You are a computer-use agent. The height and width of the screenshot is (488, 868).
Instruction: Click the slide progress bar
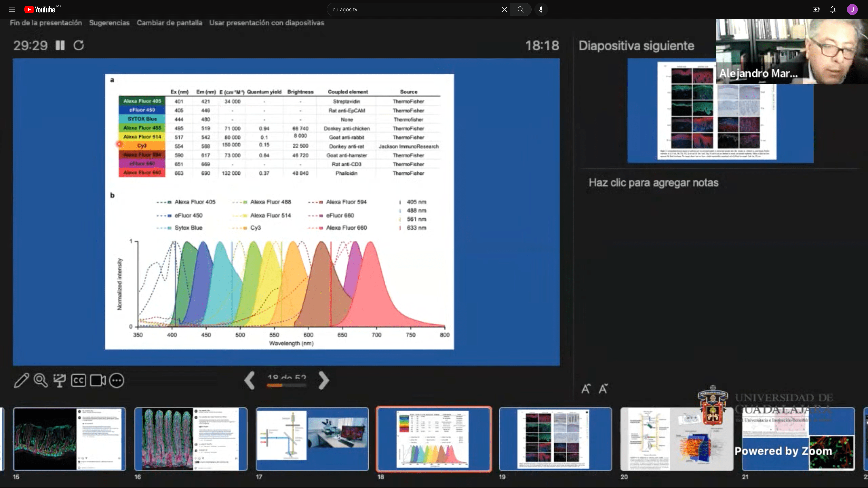tap(286, 385)
